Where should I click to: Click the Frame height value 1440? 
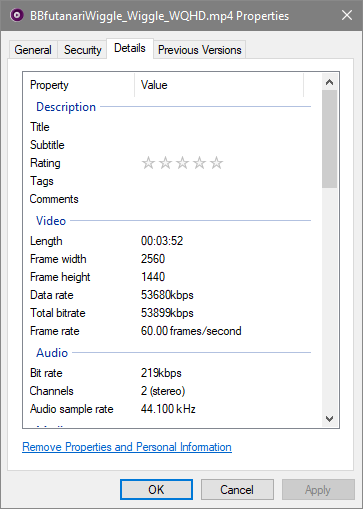[153, 277]
